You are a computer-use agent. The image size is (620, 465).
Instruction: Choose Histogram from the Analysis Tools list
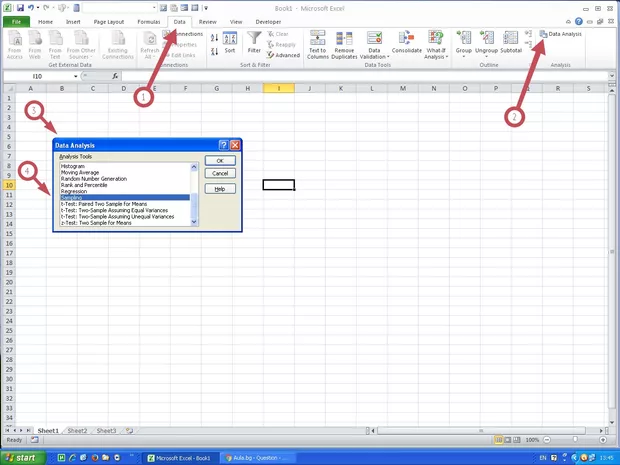73,166
